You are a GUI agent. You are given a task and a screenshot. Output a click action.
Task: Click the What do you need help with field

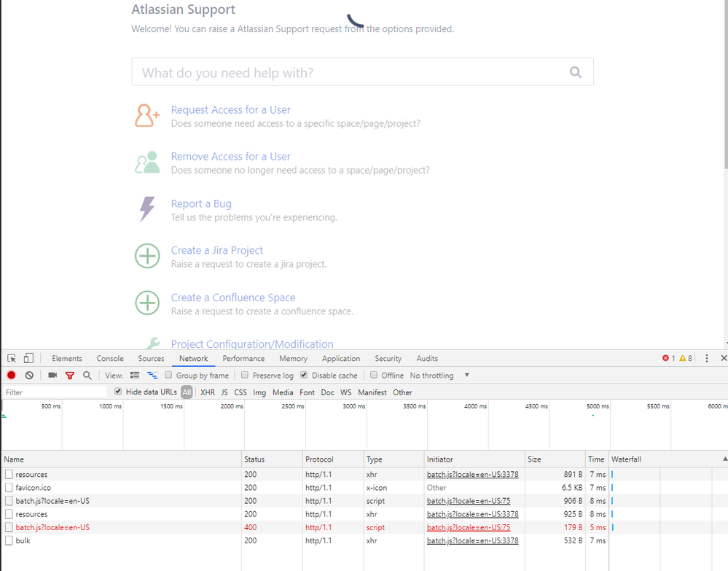pos(362,72)
